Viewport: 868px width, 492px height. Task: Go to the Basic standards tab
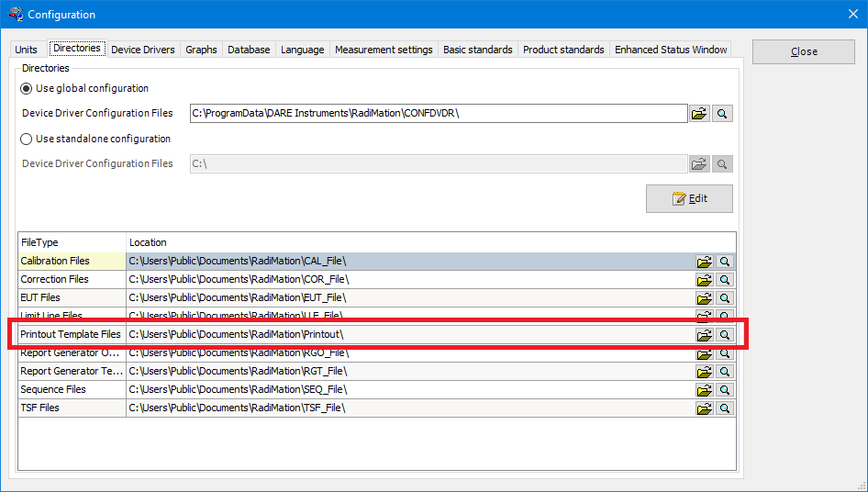[x=478, y=50]
